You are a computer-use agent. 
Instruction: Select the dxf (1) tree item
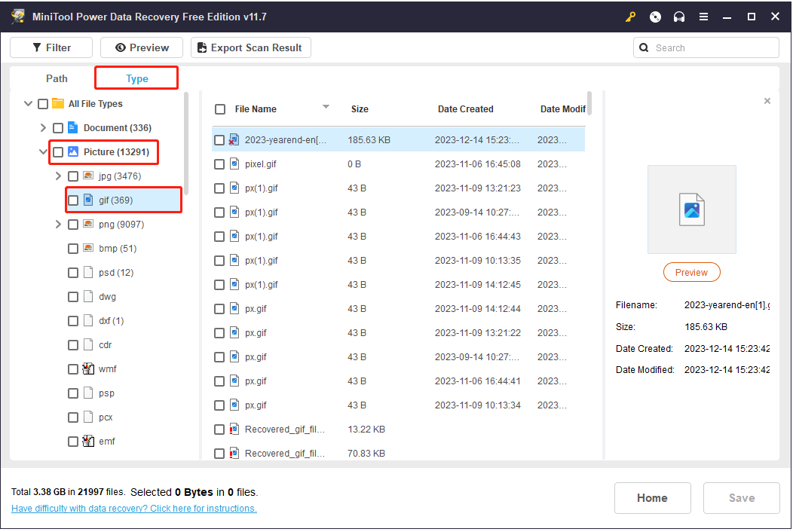[111, 320]
